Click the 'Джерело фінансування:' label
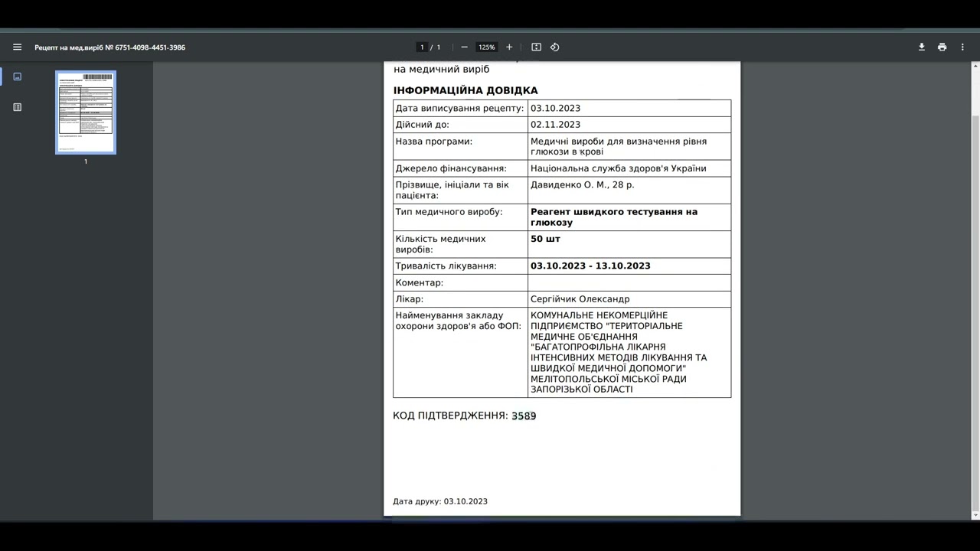This screenshot has height=551, width=980. [x=451, y=168]
